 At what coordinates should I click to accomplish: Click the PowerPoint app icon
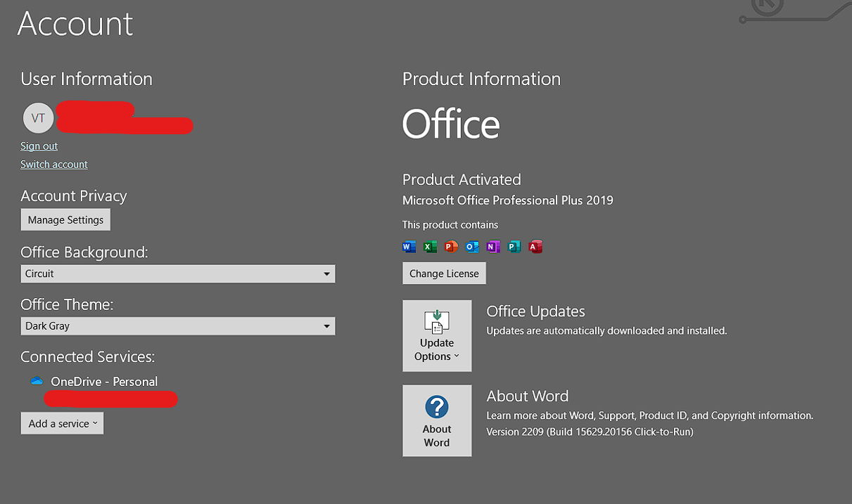pos(451,246)
